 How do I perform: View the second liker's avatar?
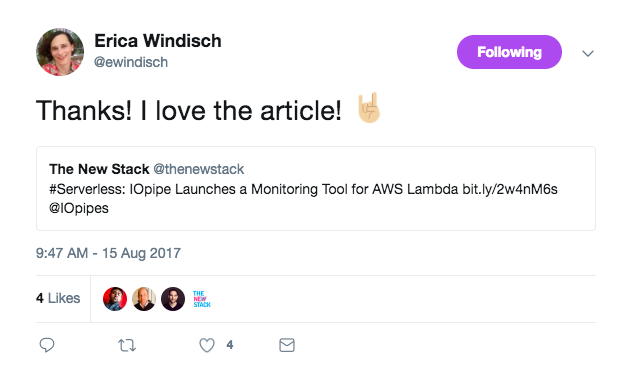click(x=144, y=299)
